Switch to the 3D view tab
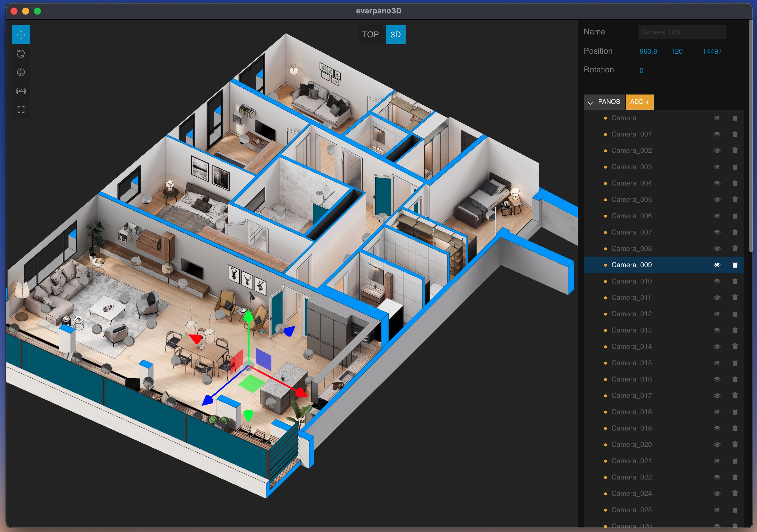 coord(395,35)
